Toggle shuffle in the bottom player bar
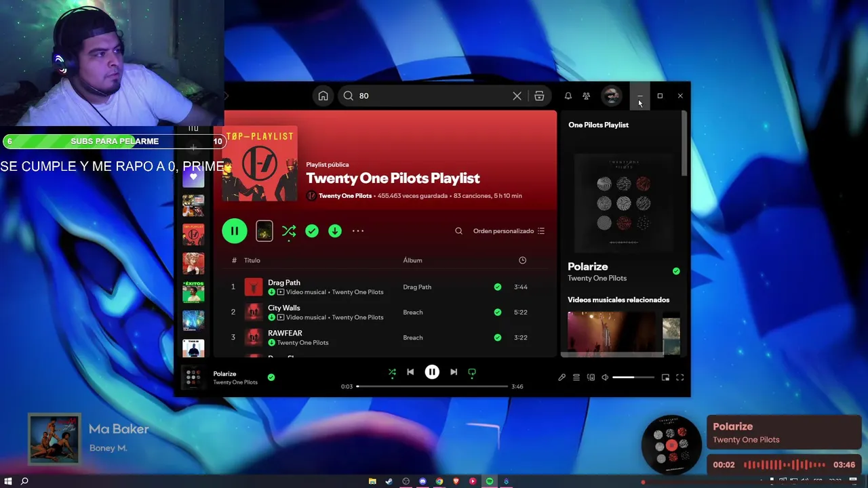868x488 pixels. 392,372
